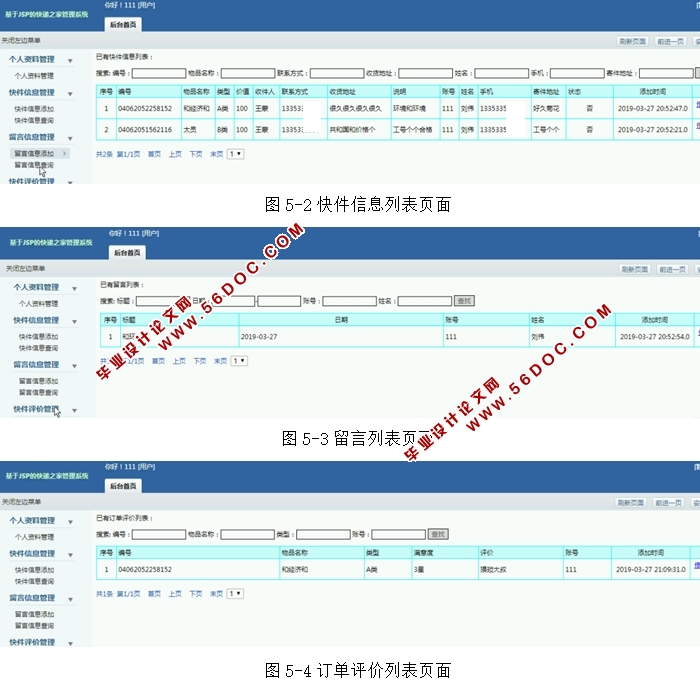Focus 类型 search field on 订单评价列表 page
Viewport: 700px width, 700px height.
(x=323, y=534)
